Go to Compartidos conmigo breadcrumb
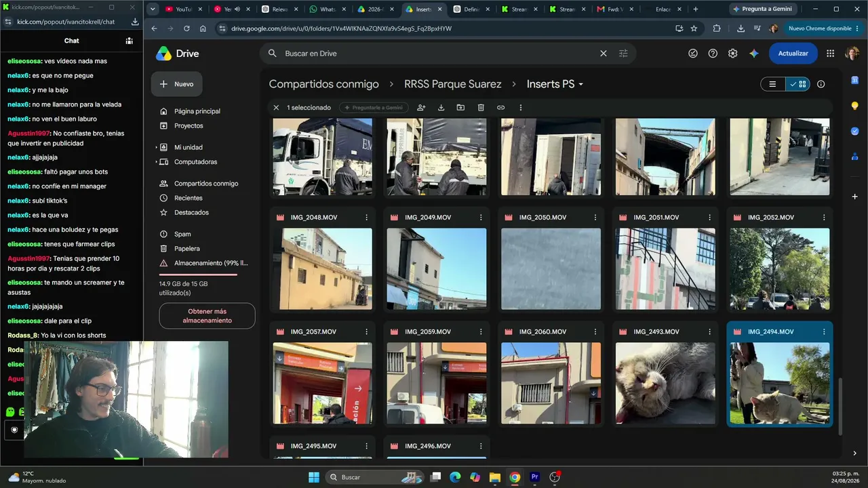 click(x=324, y=84)
